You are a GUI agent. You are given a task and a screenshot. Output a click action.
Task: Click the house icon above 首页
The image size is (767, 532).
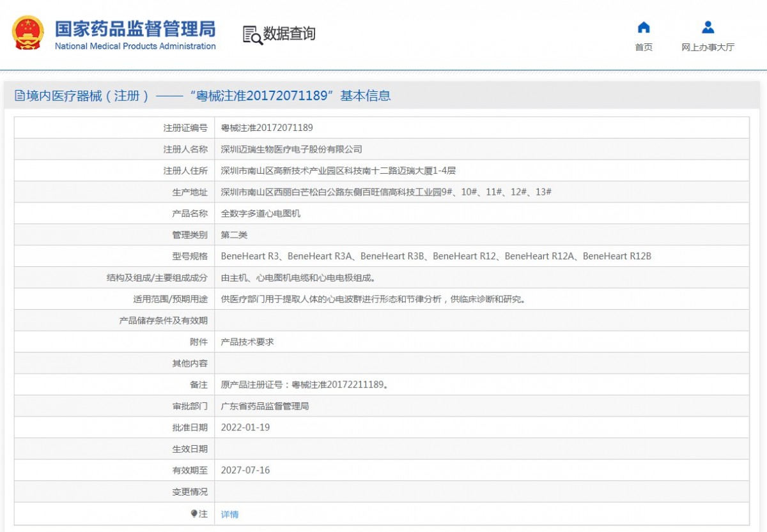[x=644, y=27]
